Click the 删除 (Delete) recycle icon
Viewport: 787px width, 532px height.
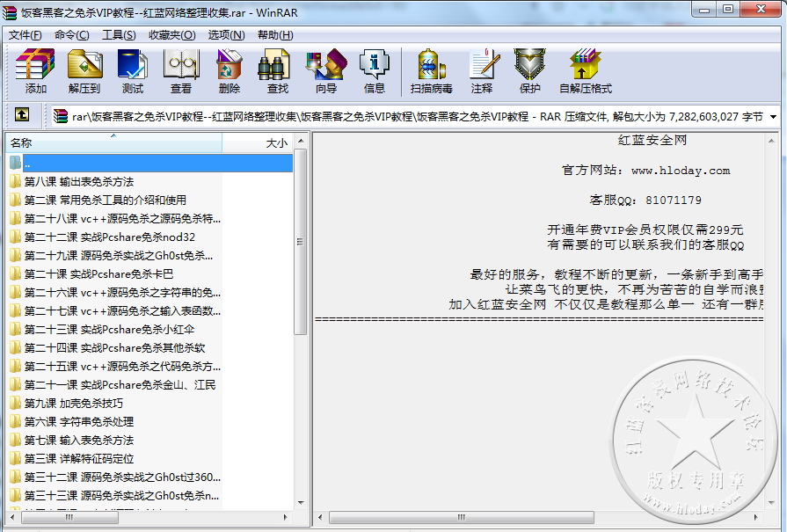[x=230, y=70]
